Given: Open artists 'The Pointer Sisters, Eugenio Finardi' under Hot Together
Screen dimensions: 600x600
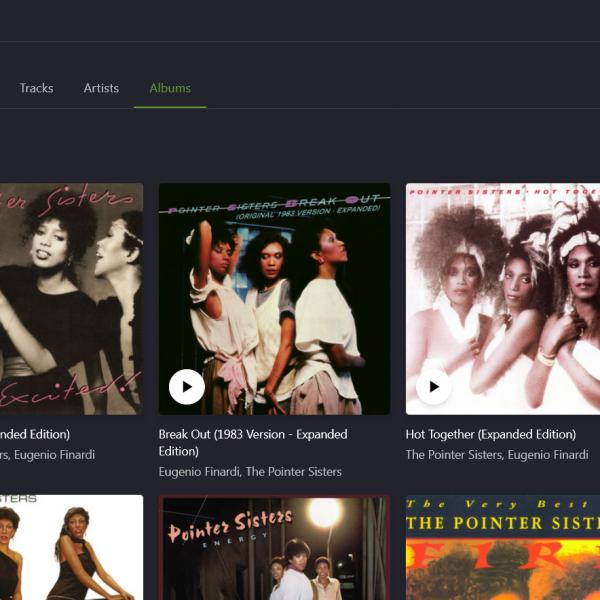Looking at the screenshot, I should [x=497, y=455].
